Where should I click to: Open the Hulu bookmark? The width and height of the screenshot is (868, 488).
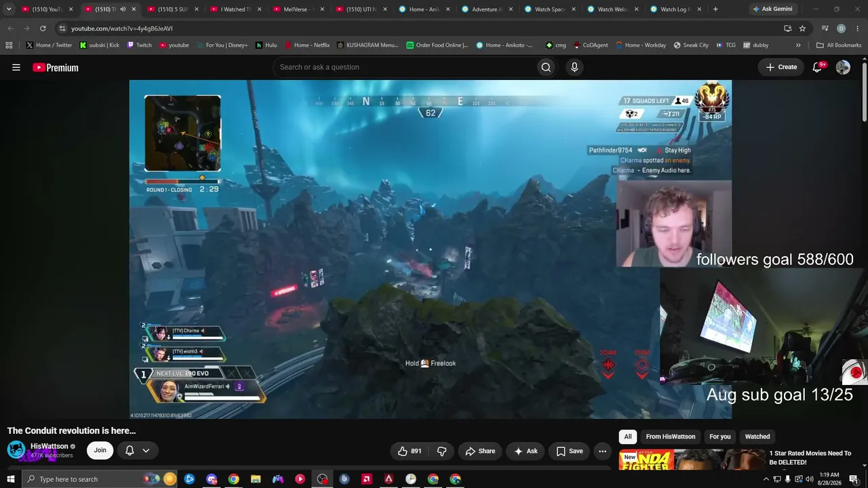[x=266, y=45]
